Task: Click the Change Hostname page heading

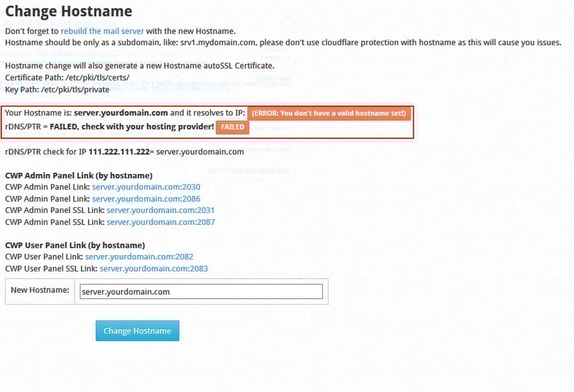Action: tap(68, 11)
